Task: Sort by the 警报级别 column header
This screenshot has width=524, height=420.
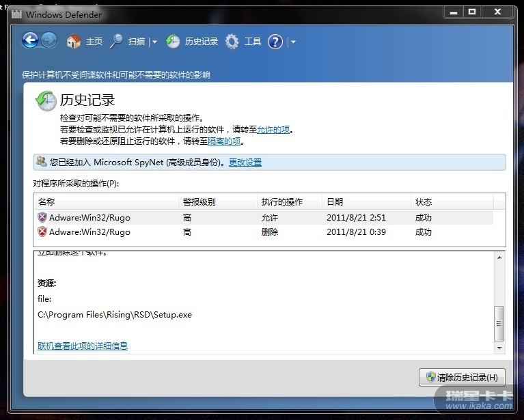Action: point(218,202)
